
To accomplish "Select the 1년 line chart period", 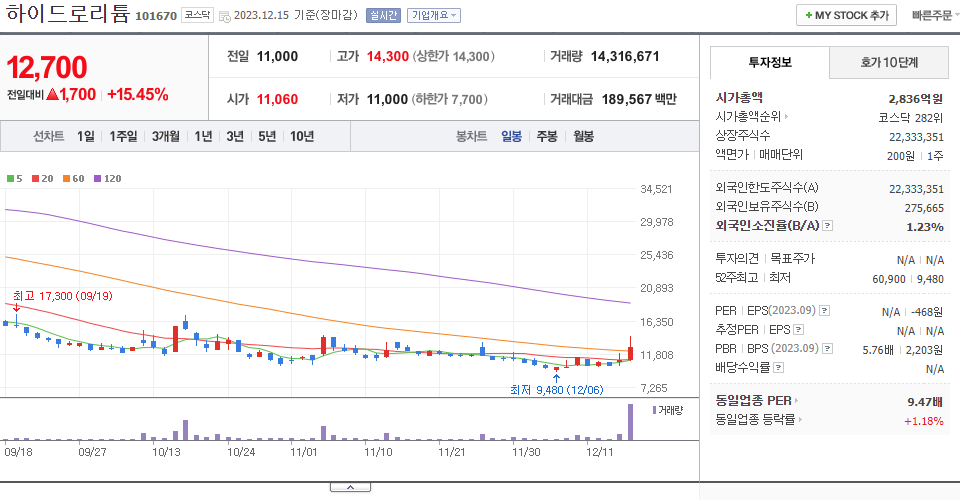I will tap(203, 136).
